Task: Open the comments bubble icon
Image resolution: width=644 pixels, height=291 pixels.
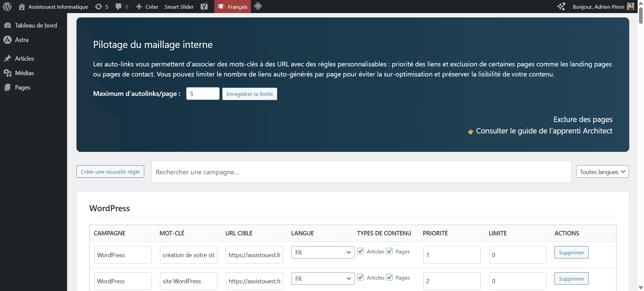Action: (x=118, y=7)
